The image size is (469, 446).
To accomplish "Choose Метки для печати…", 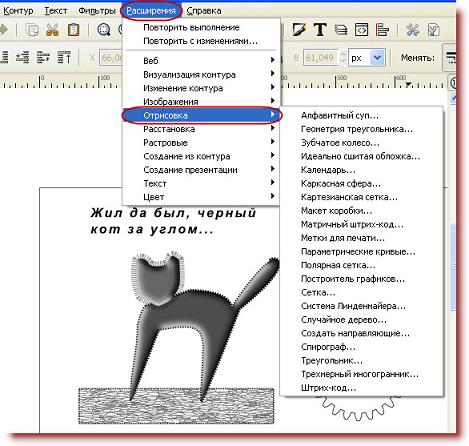I will (x=362, y=238).
